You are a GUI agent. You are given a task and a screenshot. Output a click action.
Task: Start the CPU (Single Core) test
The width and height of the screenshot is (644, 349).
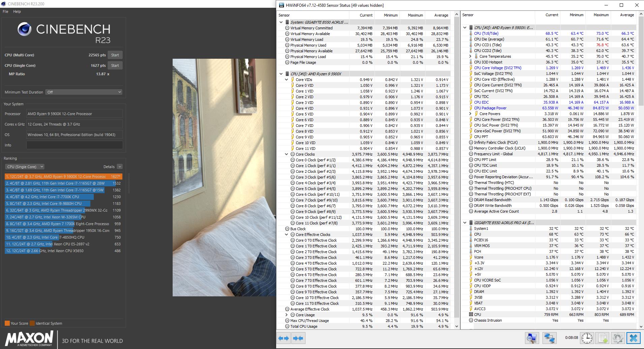point(115,65)
